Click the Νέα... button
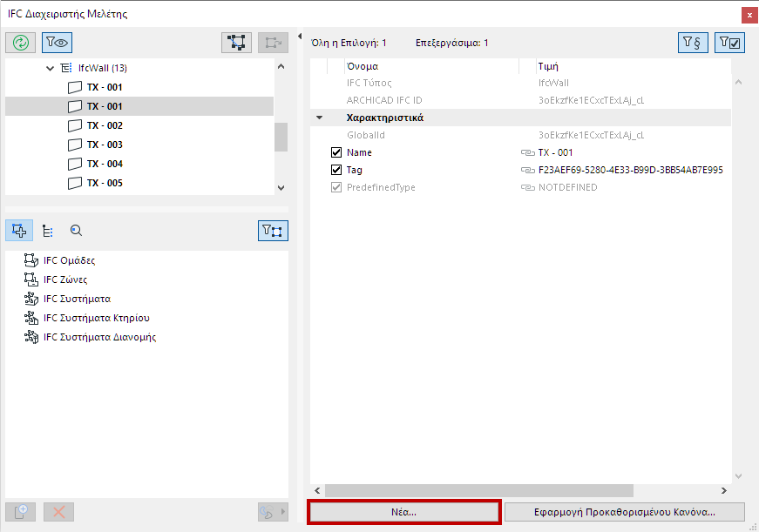The image size is (759, 532). [x=403, y=512]
